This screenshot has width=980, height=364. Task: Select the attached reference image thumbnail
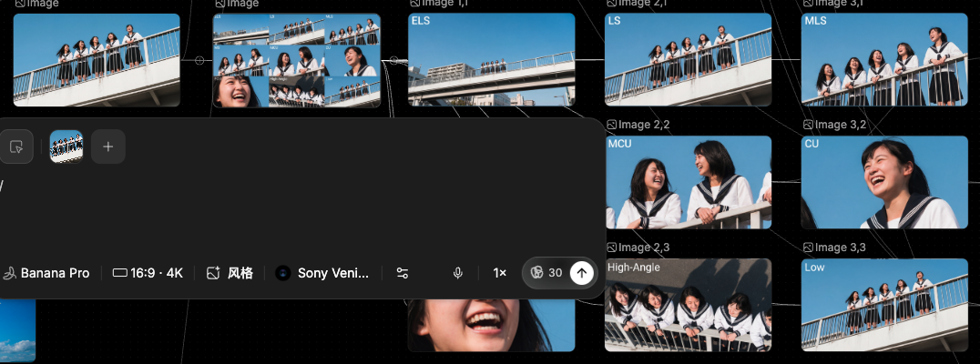(x=66, y=147)
